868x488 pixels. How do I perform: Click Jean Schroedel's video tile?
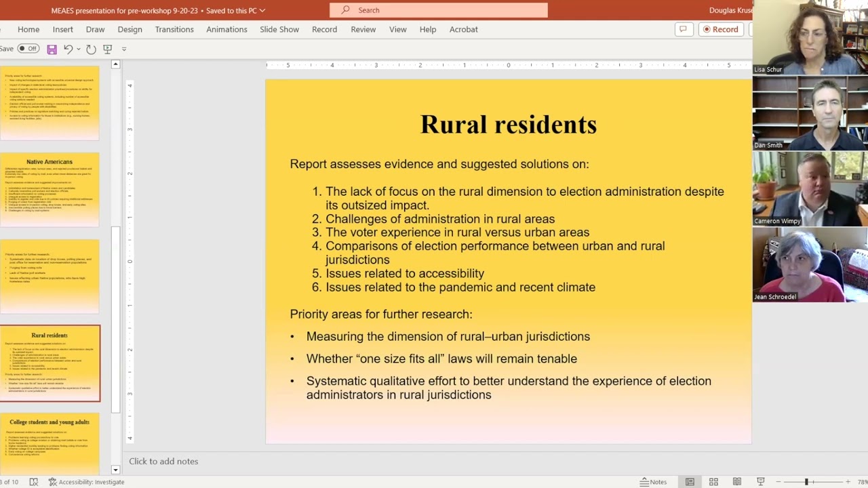coord(810,265)
